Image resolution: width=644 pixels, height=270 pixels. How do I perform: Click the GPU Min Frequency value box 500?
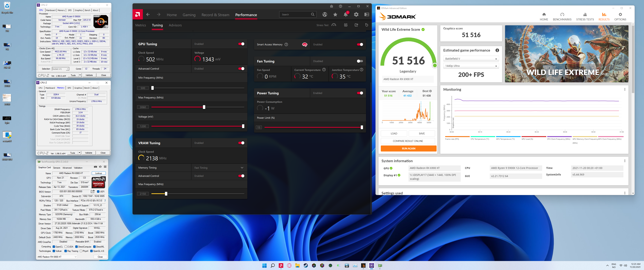click(143, 88)
